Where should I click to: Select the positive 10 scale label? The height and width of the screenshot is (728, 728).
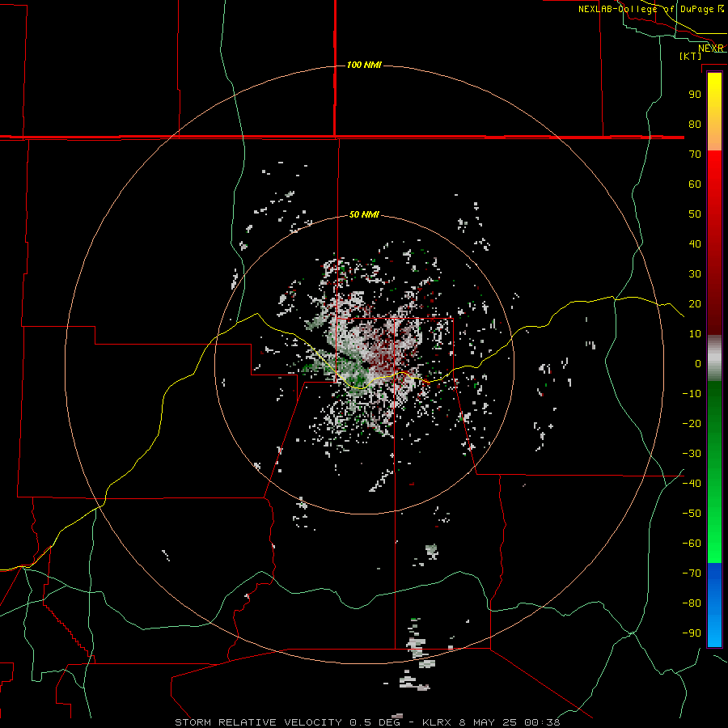(x=695, y=334)
